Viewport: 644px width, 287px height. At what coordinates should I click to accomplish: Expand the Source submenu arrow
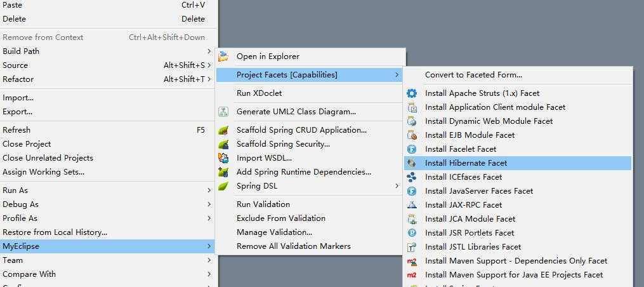[209, 65]
